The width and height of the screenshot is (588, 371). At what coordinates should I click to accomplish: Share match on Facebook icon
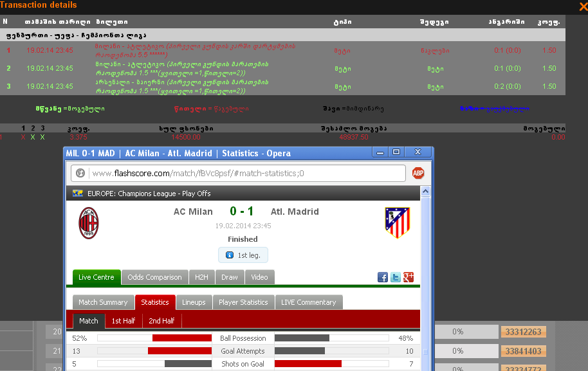click(383, 277)
